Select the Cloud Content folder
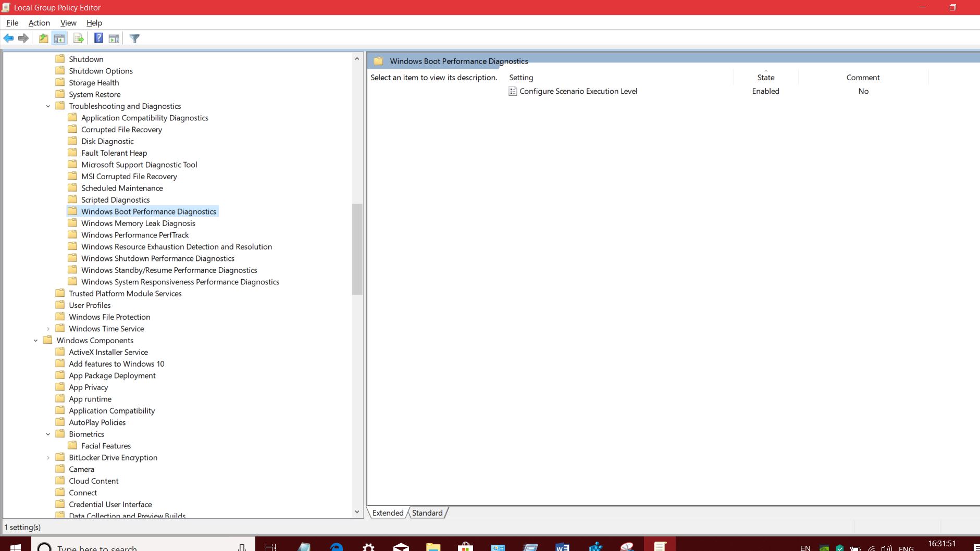The width and height of the screenshot is (980, 551). tap(93, 481)
